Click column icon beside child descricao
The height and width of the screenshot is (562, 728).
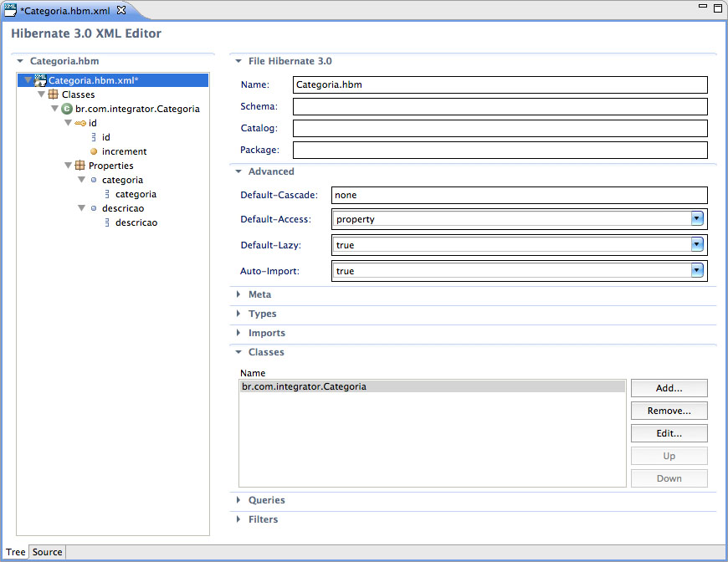(107, 222)
